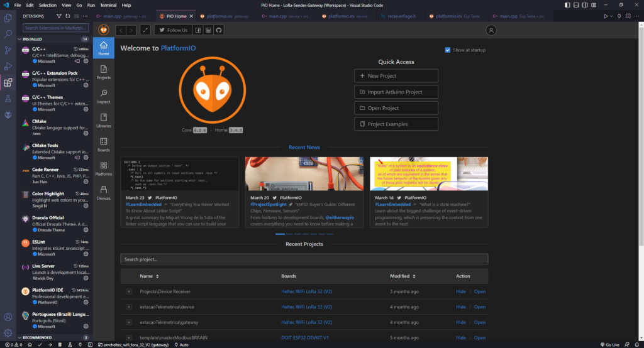
Task: Expand the RECOMMENDED extensions section
Action: (x=54, y=337)
